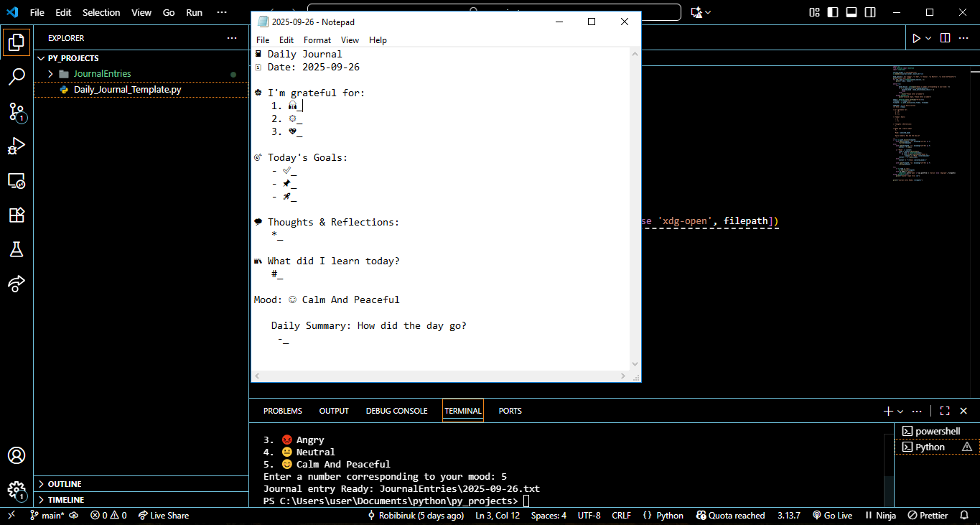
Task: Open the Testing flask icon
Action: click(x=17, y=249)
